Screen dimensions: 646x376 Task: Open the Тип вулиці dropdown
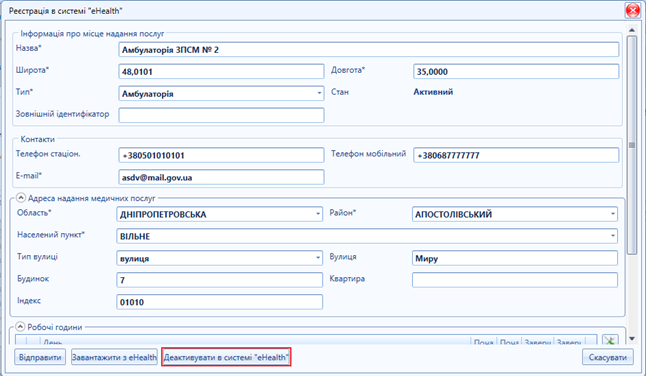[219, 258]
